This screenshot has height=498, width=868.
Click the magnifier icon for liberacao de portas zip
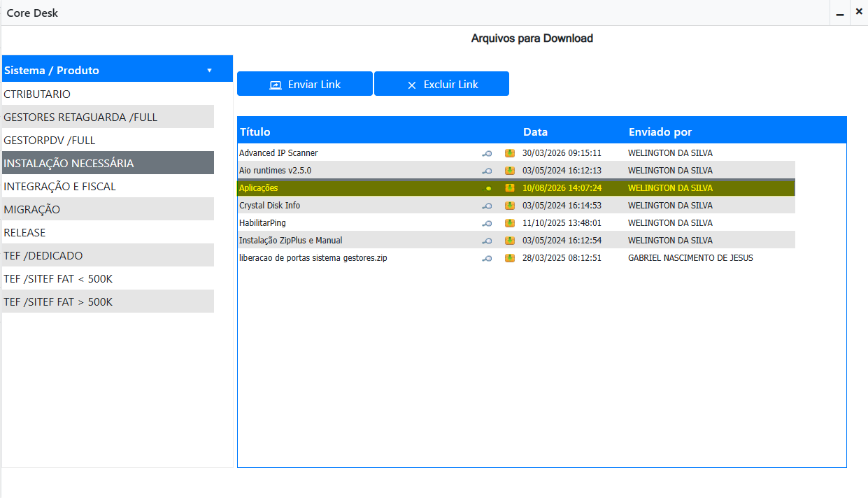488,258
